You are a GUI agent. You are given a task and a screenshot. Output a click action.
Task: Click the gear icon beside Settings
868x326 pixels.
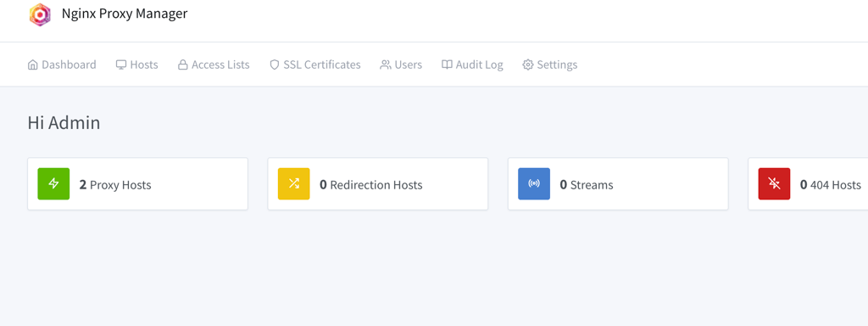[x=527, y=65]
